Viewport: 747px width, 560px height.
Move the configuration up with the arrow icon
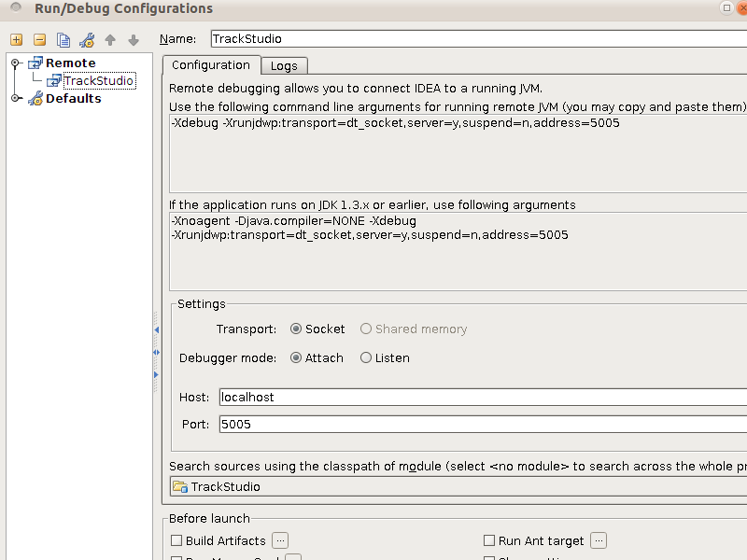click(110, 40)
